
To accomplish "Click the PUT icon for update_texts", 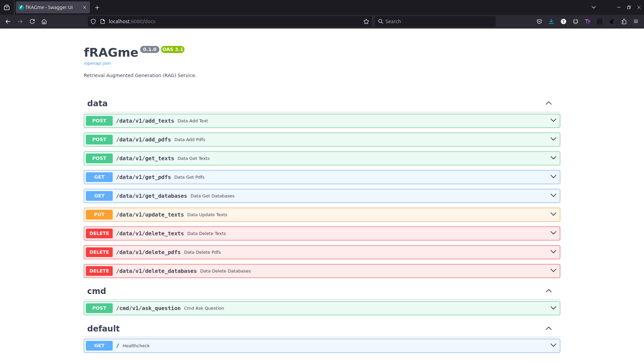I will (99, 215).
